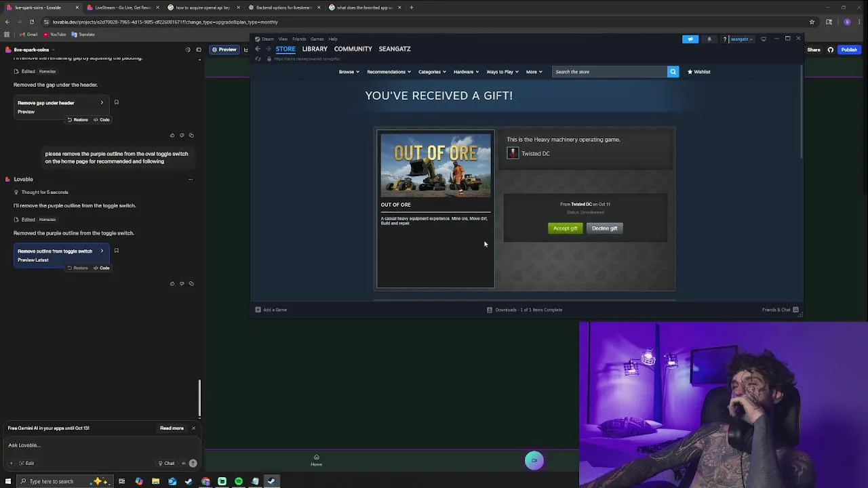Click the Steam announcements megaphone icon
868x488 pixels.
point(690,39)
